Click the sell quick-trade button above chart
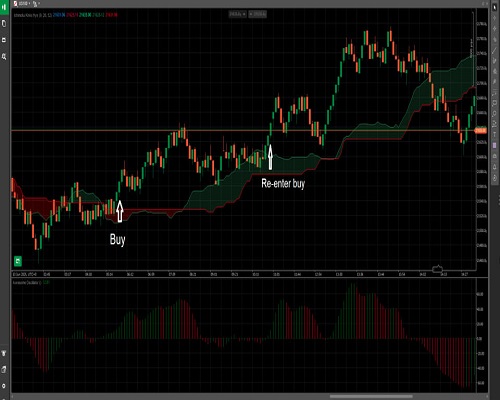Image resolution: width=500 pixels, height=400 pixels. point(237,14)
